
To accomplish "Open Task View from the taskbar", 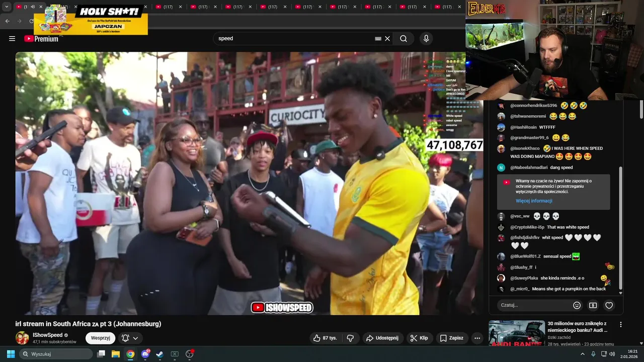I will [101, 354].
